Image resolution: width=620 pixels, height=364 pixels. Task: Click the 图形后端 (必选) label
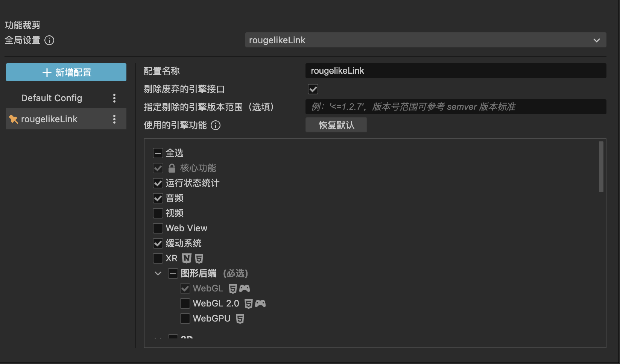click(214, 273)
